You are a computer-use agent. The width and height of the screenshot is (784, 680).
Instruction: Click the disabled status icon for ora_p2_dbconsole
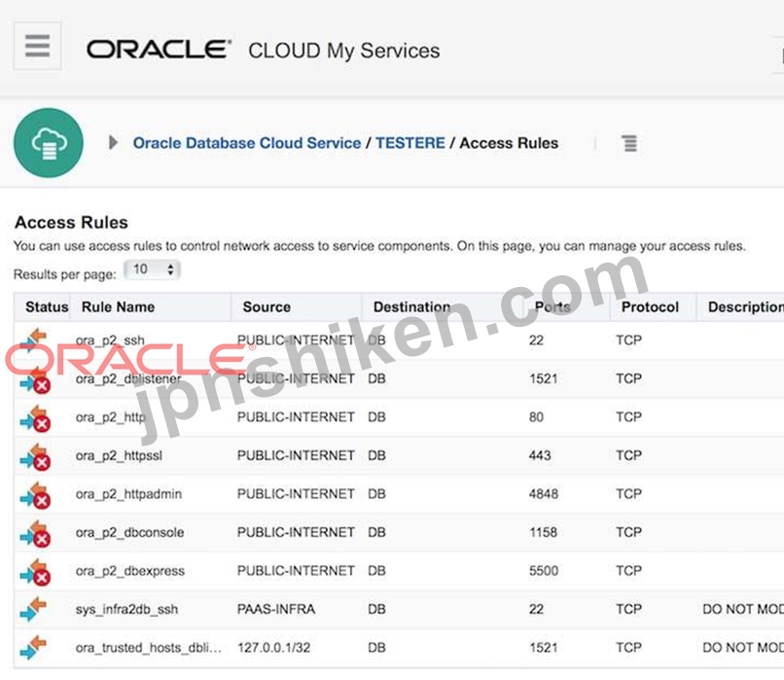point(34,534)
